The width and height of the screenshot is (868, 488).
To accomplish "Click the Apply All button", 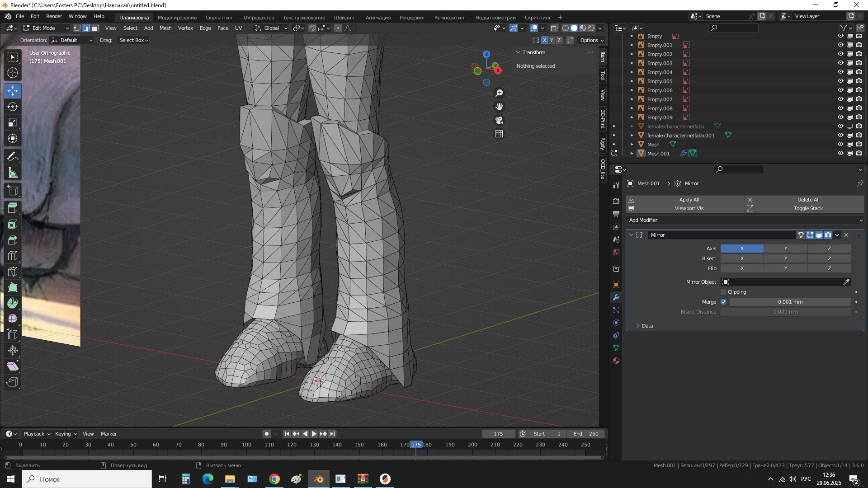I will 689,200.
